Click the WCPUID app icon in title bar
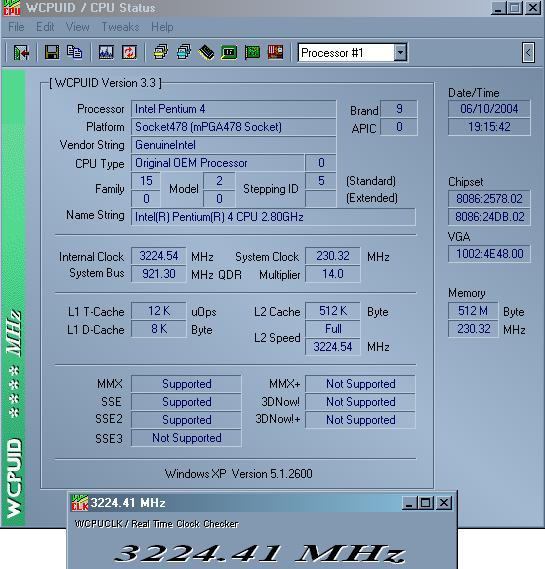This screenshot has width=545, height=569. (12, 8)
